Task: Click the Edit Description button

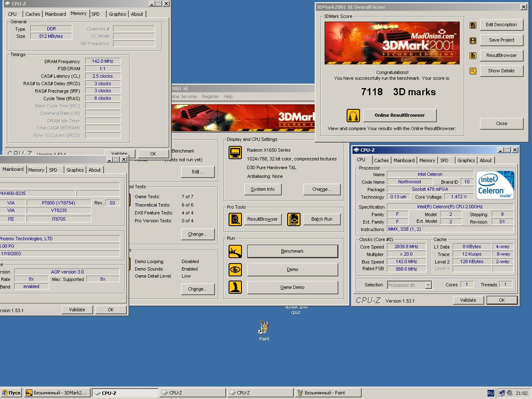Action: click(x=501, y=25)
